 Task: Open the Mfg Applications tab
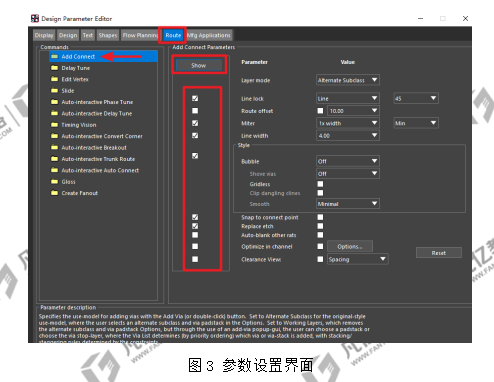[209, 35]
